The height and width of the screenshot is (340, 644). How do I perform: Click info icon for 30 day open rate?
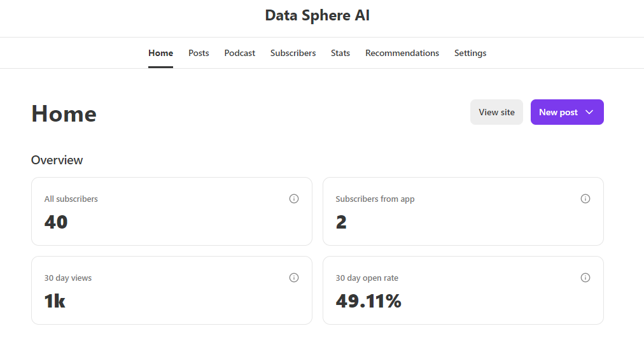[585, 278]
